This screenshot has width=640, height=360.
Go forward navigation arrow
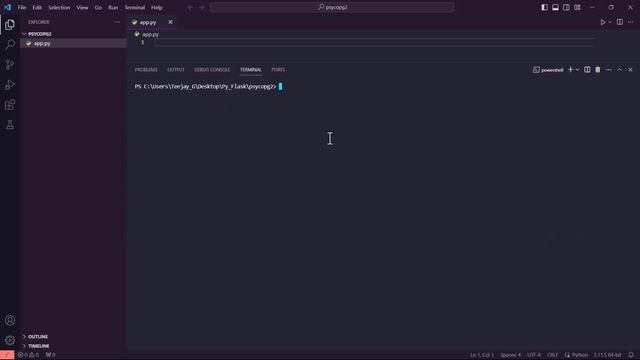click(202, 7)
